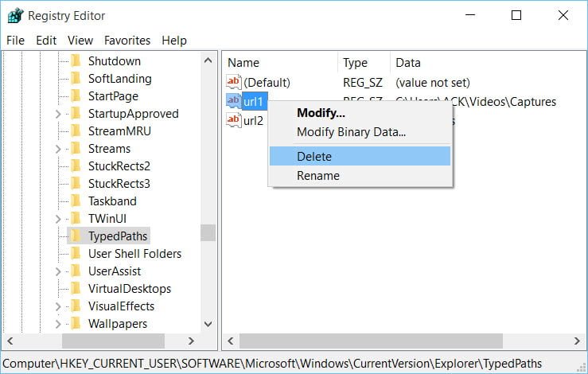Click the StartPage folder icon
The height and width of the screenshot is (374, 588).
(x=76, y=96)
